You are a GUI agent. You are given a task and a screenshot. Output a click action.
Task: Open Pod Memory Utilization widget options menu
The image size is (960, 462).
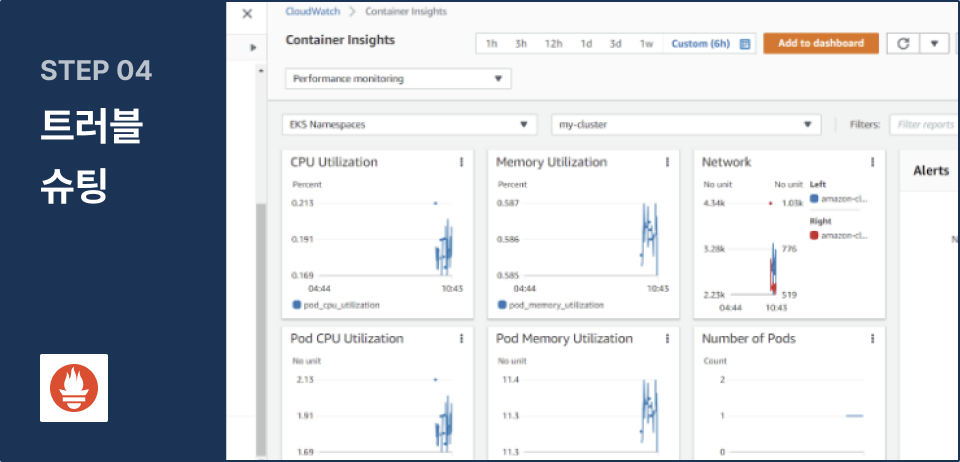pyautogui.click(x=667, y=338)
